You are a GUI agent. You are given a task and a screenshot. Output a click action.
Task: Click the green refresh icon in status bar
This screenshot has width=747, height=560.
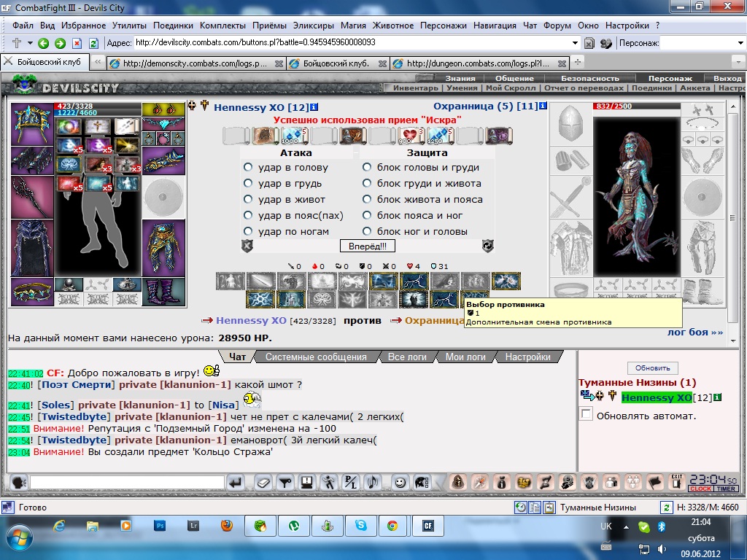[666, 507]
